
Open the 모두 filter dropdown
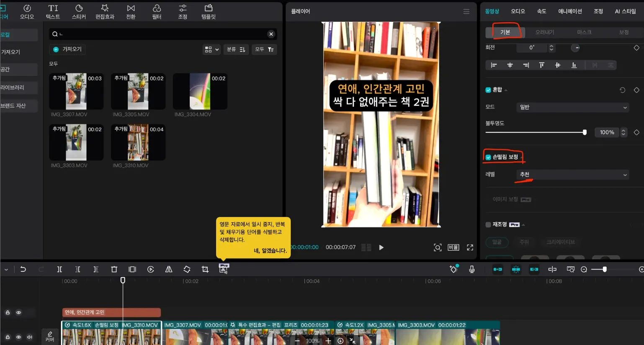click(x=264, y=49)
